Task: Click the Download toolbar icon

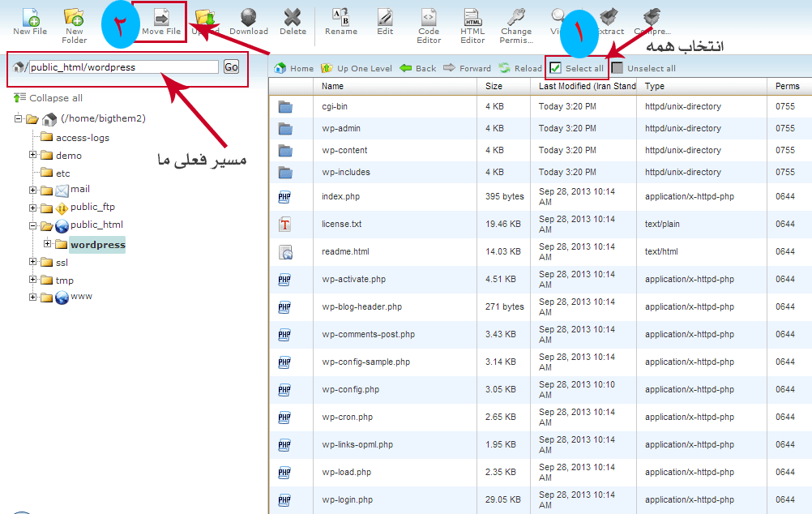Action: click(x=249, y=18)
